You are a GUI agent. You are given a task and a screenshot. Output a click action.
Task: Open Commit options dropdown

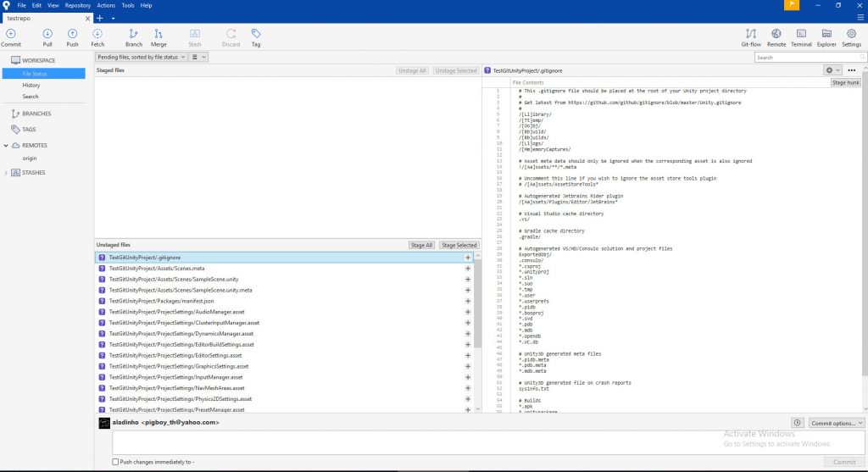click(837, 423)
